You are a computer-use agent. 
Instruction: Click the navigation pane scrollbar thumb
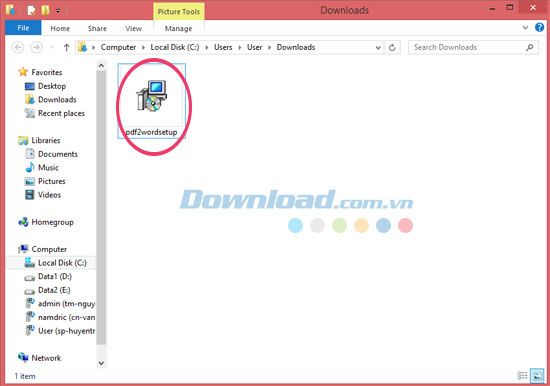(101, 207)
